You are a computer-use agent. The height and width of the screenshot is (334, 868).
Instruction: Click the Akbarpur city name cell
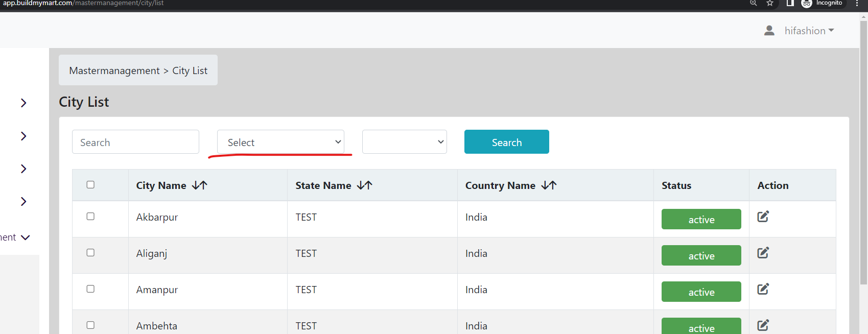(x=157, y=217)
